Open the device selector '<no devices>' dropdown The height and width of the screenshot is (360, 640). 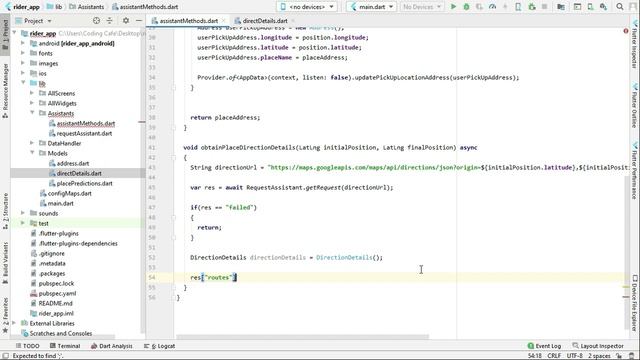[307, 7]
